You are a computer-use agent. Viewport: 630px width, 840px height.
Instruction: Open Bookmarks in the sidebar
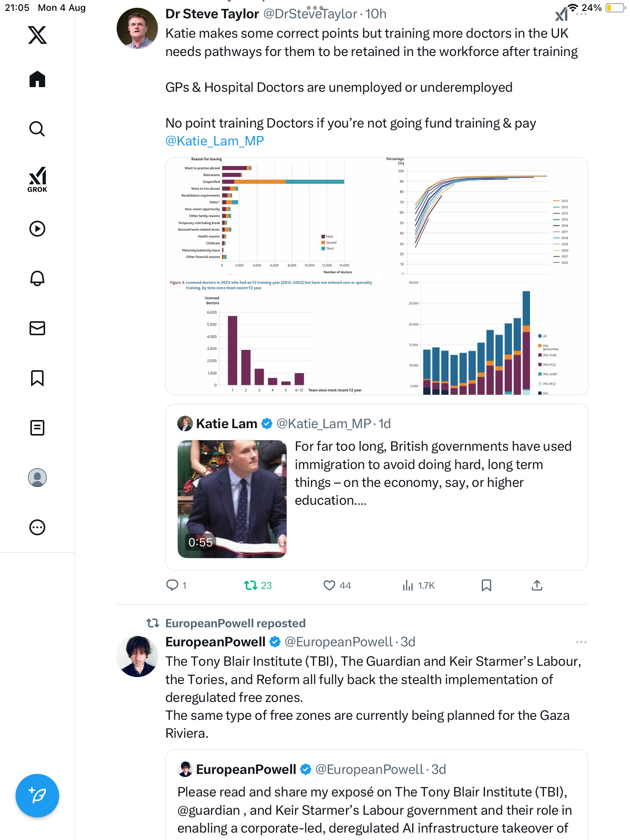tap(37, 378)
